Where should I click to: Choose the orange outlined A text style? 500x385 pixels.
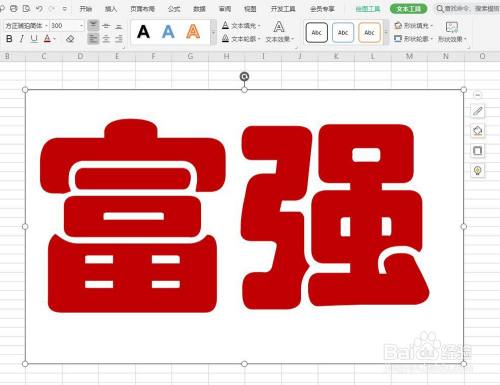pyautogui.click(x=193, y=32)
